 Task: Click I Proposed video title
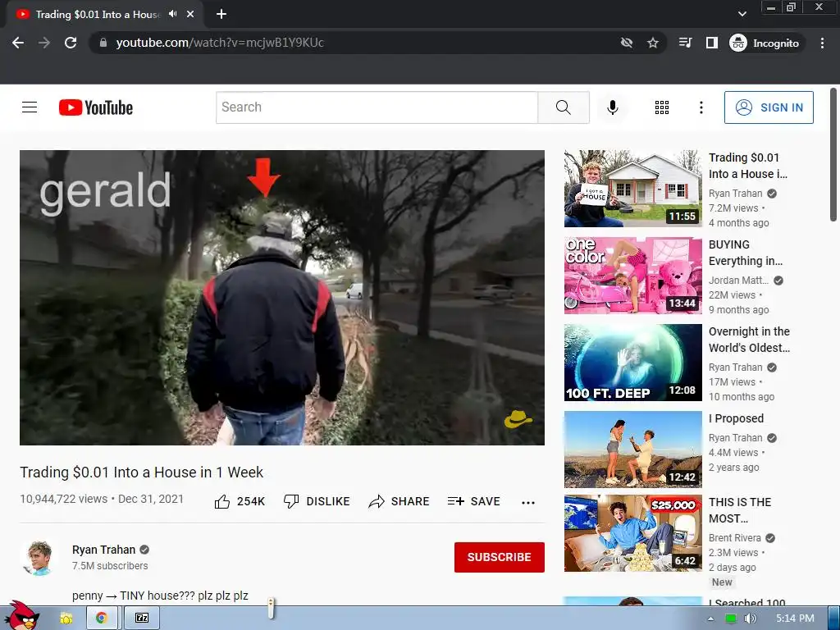click(x=736, y=418)
